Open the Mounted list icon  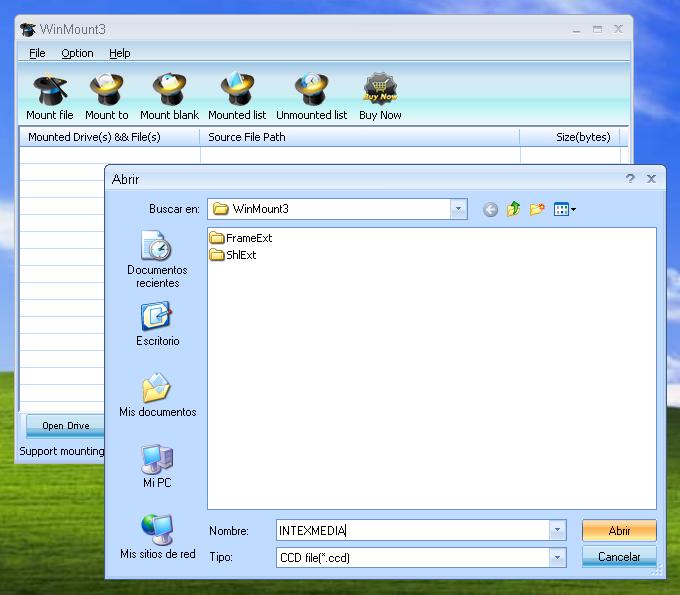pos(237,89)
